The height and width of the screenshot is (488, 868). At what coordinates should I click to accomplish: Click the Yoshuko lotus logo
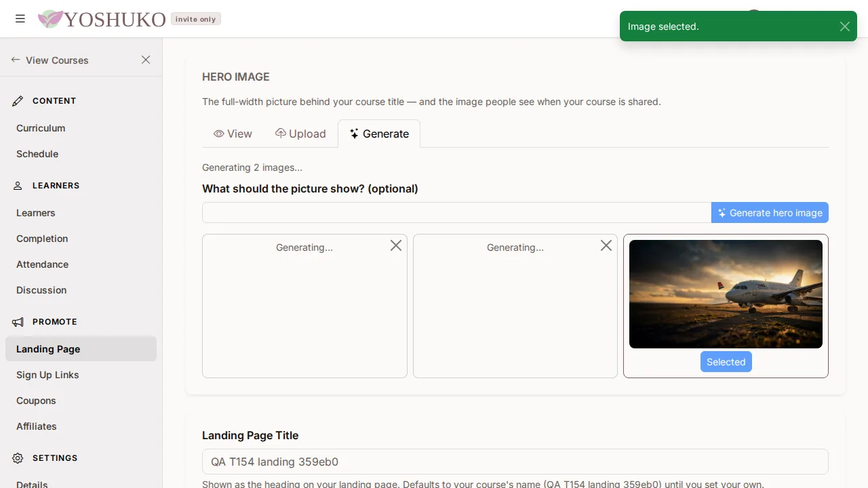[50, 19]
